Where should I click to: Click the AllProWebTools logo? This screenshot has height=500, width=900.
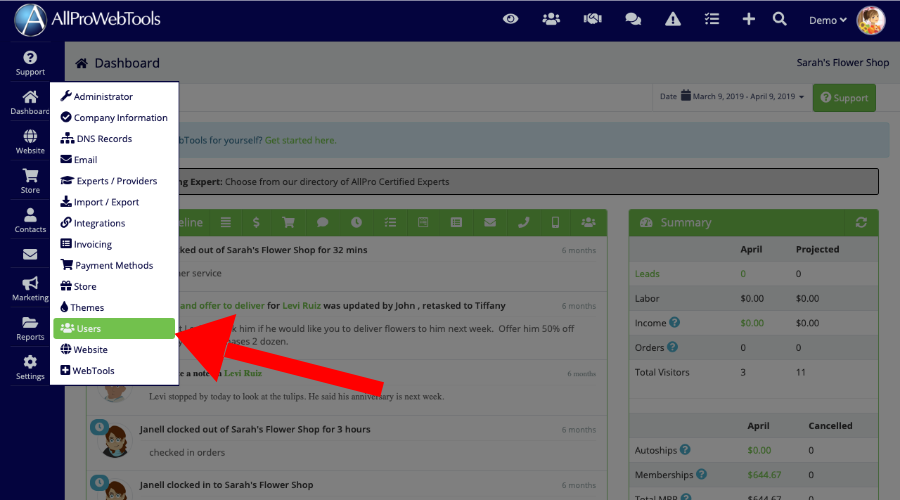87,20
